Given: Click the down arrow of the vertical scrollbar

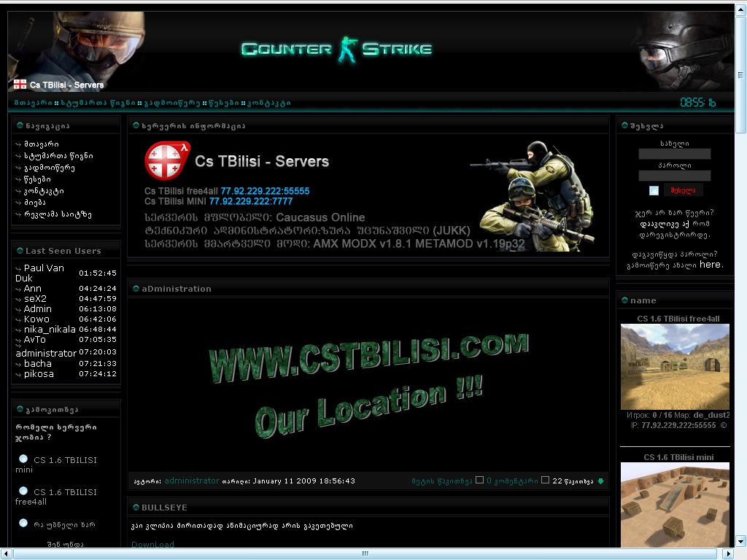Looking at the screenshot, I should coord(741,542).
